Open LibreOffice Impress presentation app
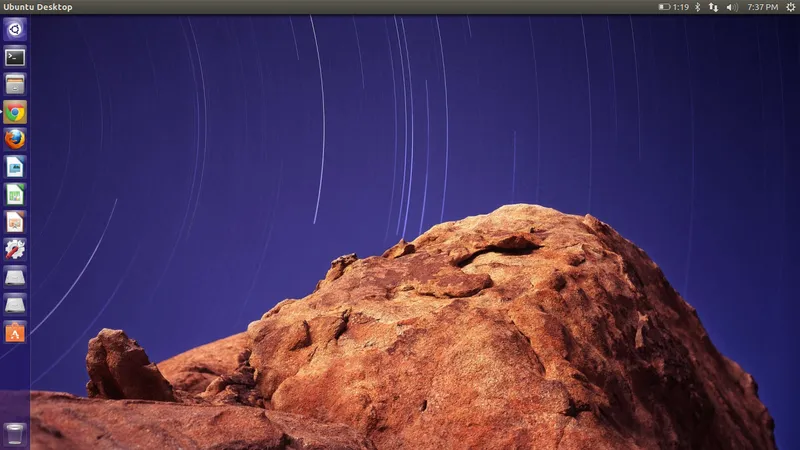 pyautogui.click(x=15, y=222)
